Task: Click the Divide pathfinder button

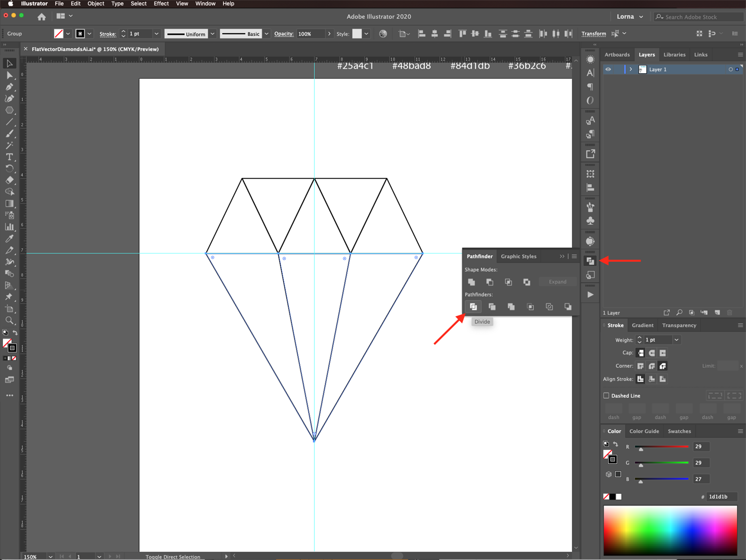Action: 473,307
